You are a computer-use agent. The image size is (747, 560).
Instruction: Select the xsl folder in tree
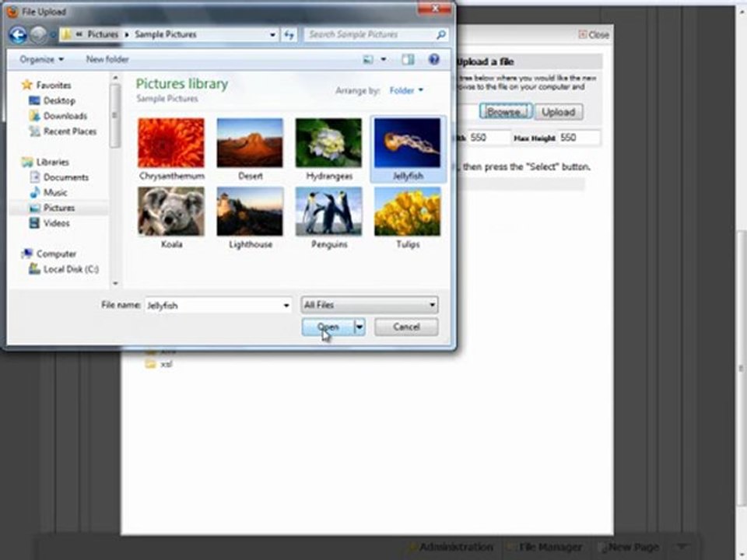coord(159,364)
